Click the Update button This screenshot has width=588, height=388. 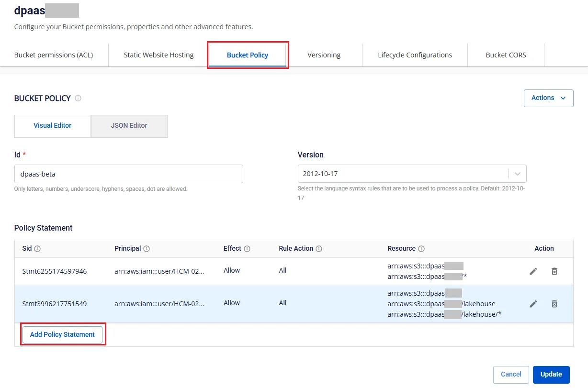click(551, 375)
